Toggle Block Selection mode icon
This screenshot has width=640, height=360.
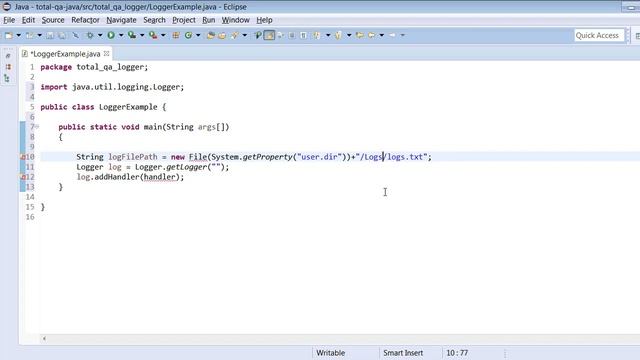292,36
